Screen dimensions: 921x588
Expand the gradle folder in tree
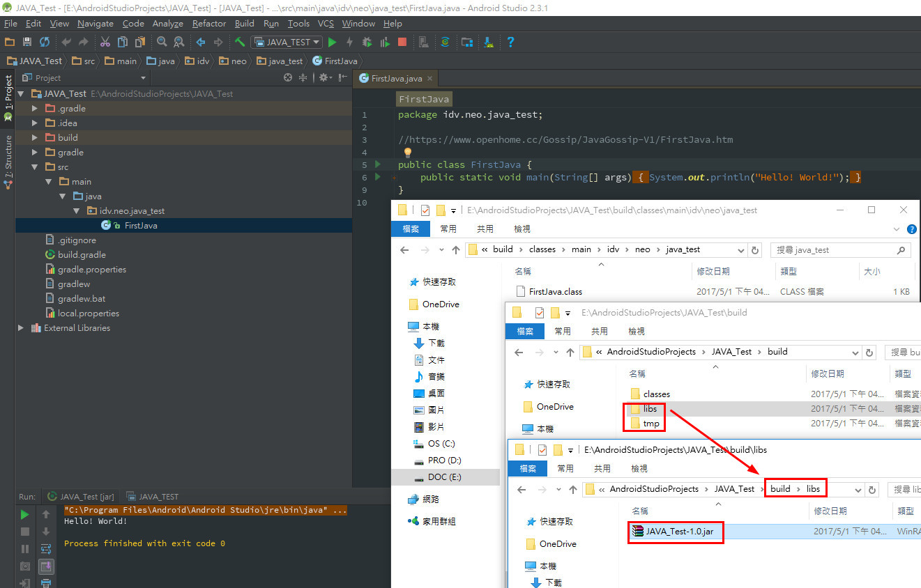click(35, 153)
